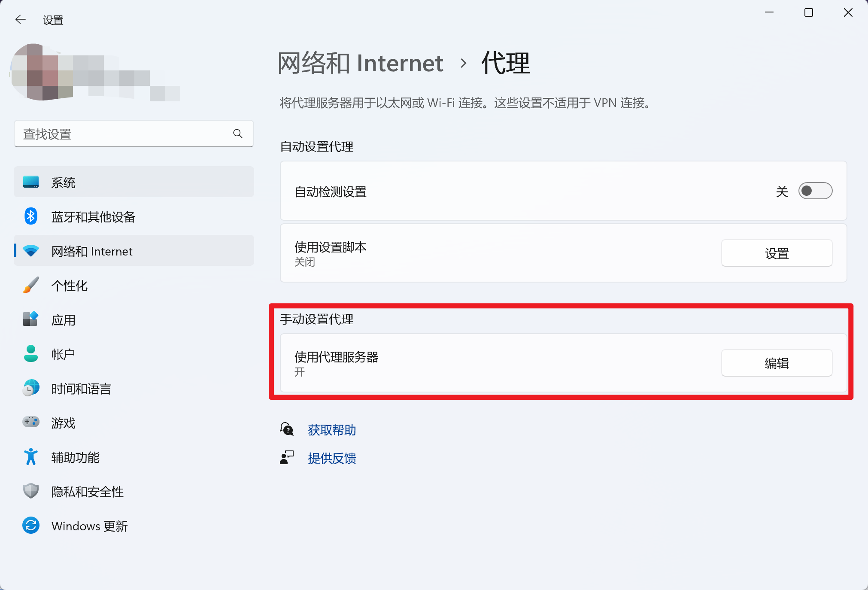This screenshot has width=868, height=590.
Task: Select 蓝牙和其他设备 in the sidebar
Action: point(134,216)
